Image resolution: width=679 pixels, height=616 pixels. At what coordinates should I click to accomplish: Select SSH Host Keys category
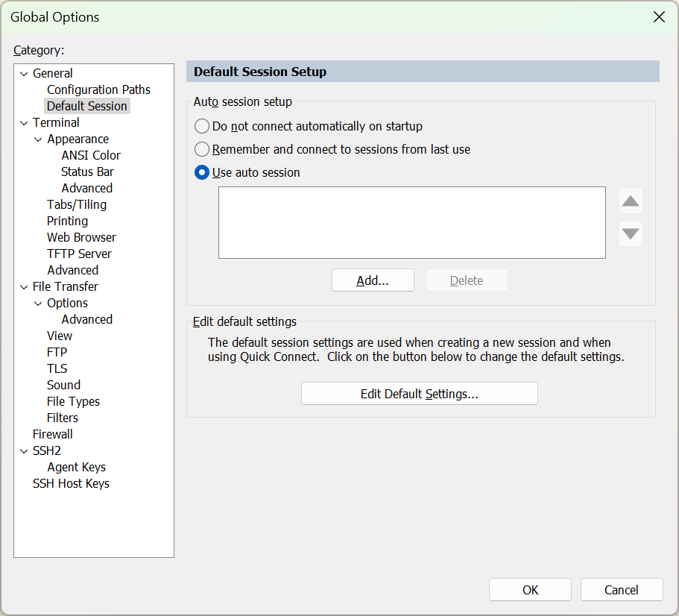tap(71, 483)
